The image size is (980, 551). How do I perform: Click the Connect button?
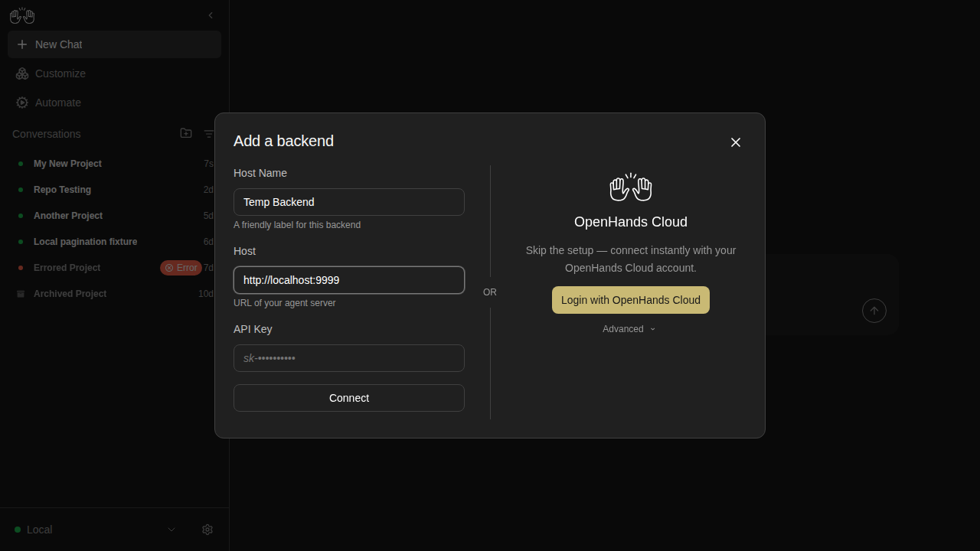click(x=349, y=398)
